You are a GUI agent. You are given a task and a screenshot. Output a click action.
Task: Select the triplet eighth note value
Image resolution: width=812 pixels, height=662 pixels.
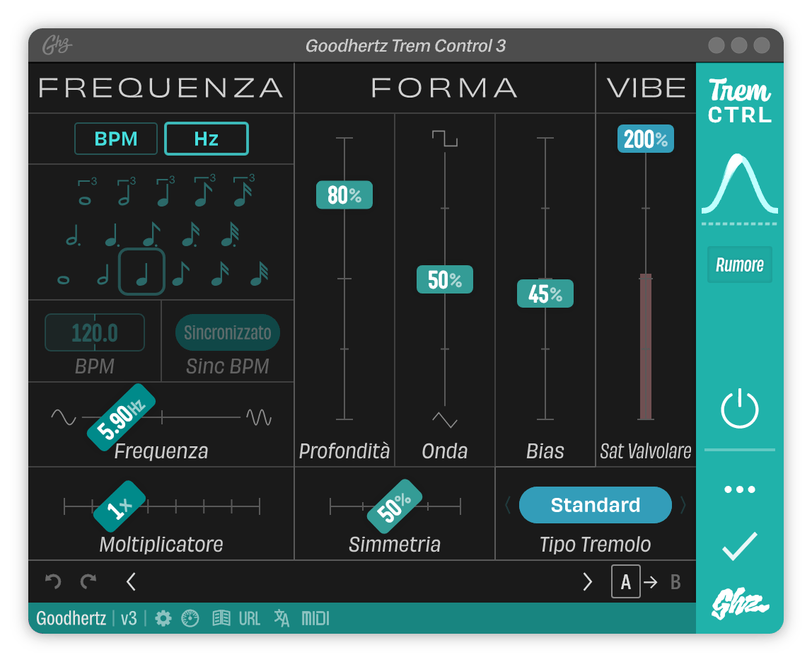[204, 191]
